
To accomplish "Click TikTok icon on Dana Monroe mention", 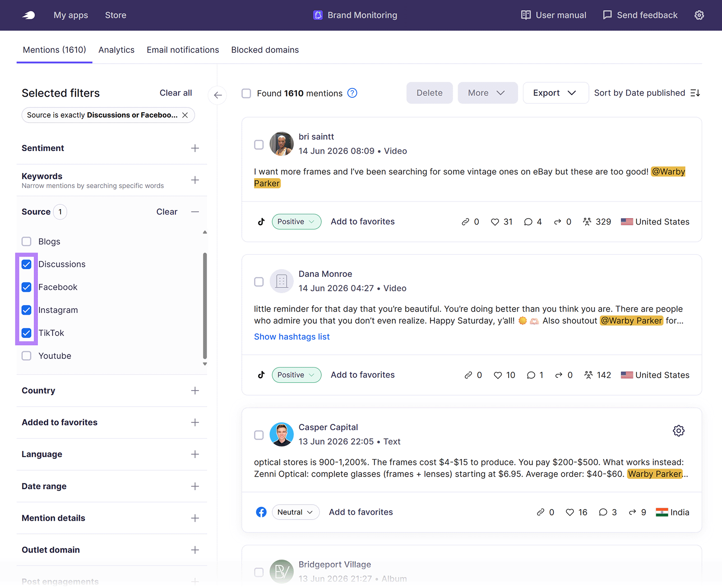I will click(261, 375).
